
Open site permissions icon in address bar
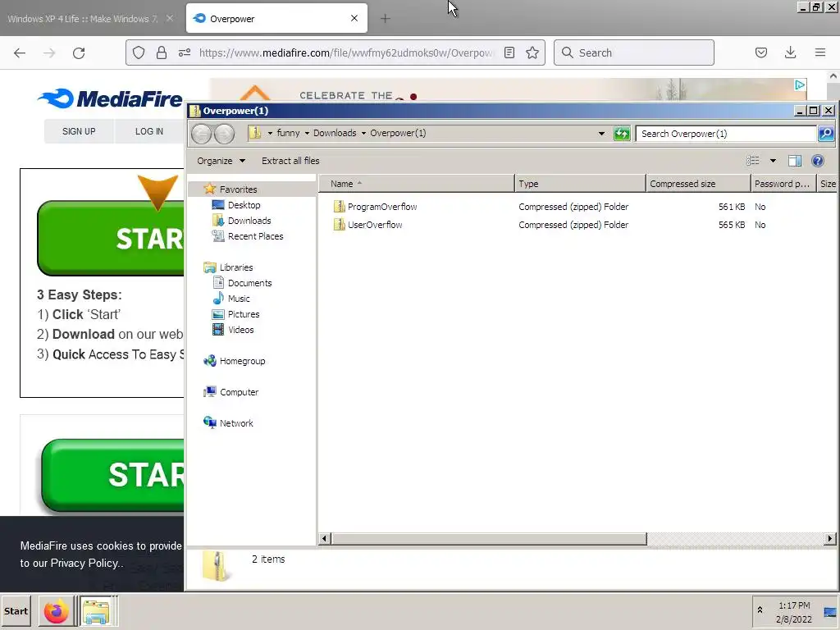click(185, 52)
